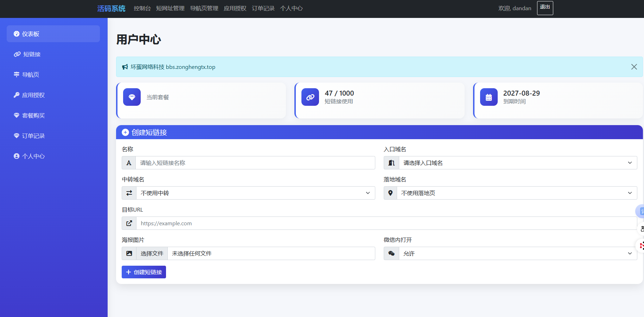Click the external link icon beside target URL
This screenshot has width=644, height=317.
tap(129, 223)
